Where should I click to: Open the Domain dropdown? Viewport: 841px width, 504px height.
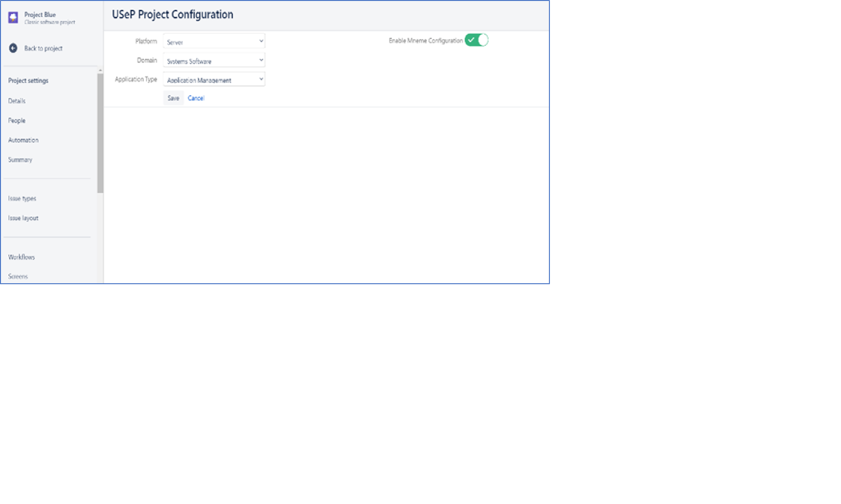[x=214, y=60]
